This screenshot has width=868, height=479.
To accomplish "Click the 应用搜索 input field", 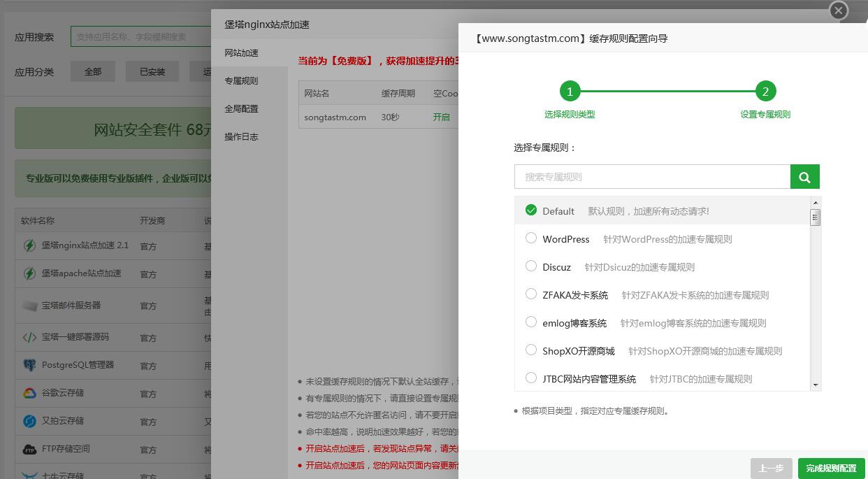I will (141, 36).
